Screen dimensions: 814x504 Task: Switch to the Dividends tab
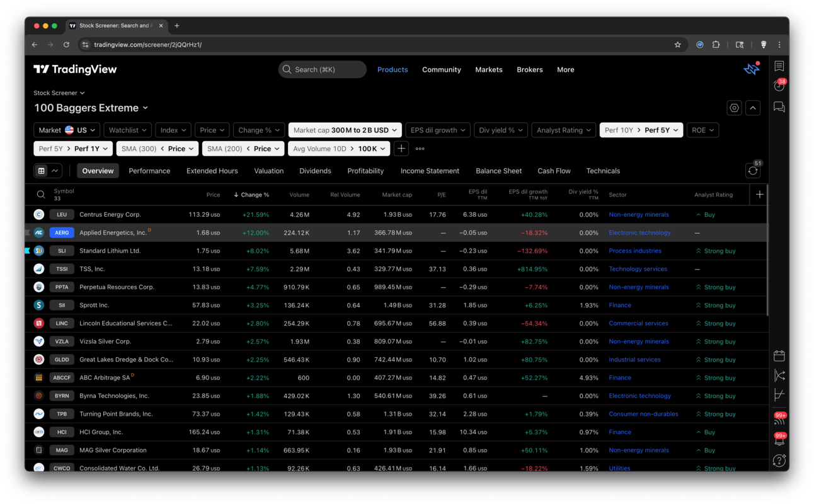coord(315,171)
